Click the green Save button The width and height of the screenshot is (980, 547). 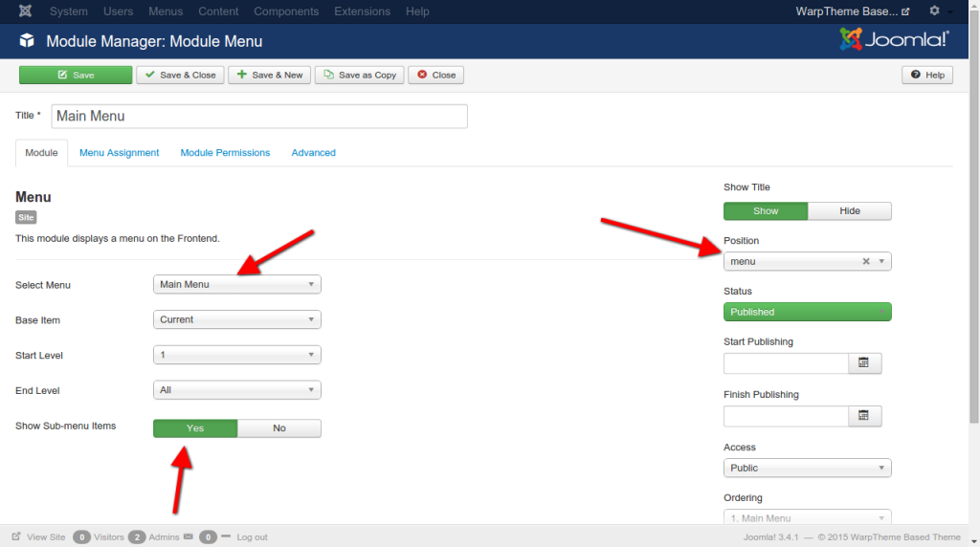[76, 75]
